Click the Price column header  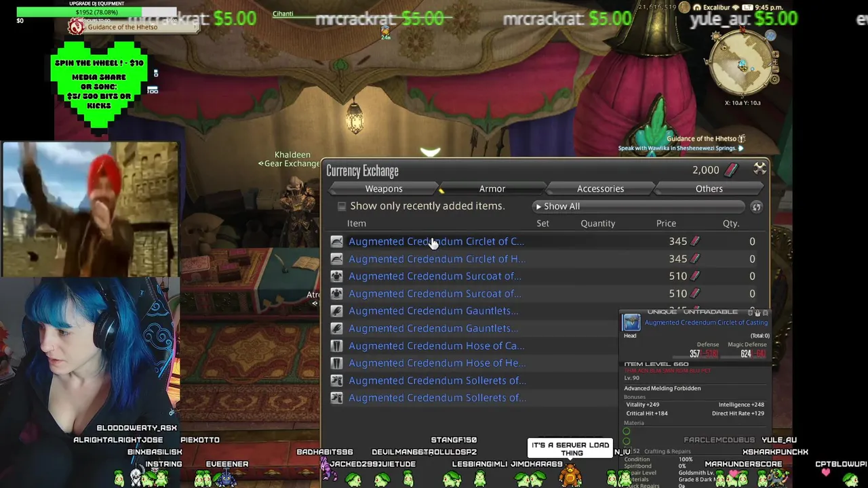[x=666, y=224]
